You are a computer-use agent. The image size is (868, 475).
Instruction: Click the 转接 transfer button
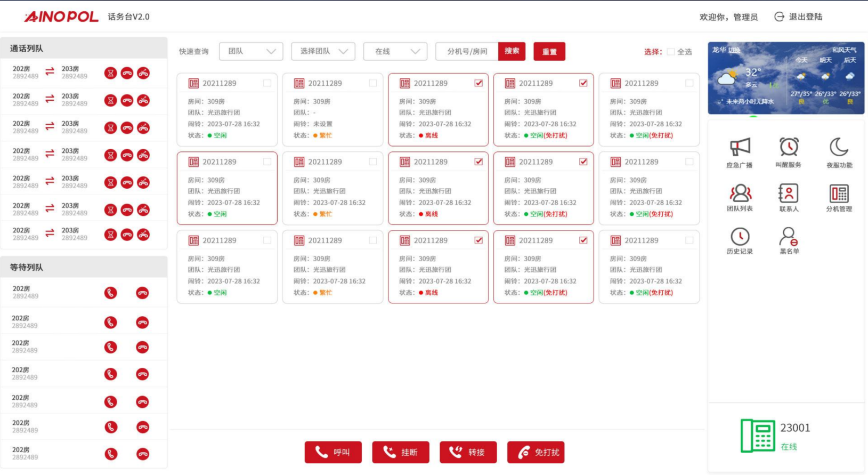[468, 452]
